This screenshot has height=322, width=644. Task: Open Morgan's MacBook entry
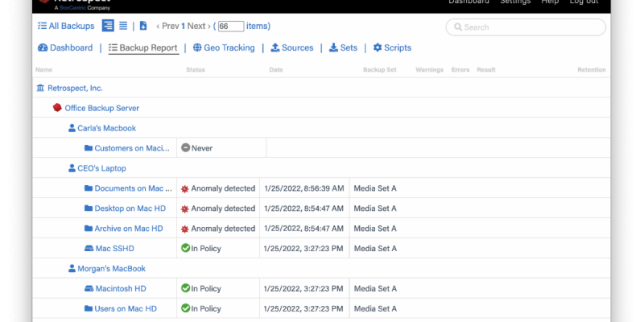click(x=112, y=269)
